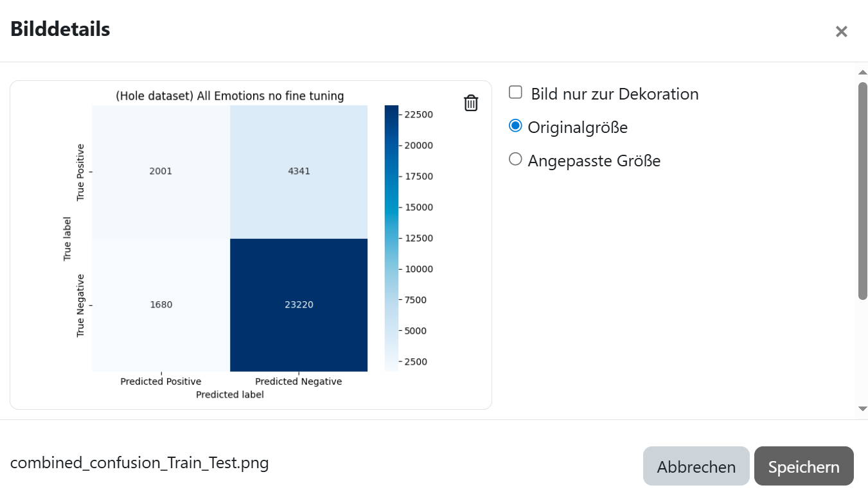Click the vertical scrollbar thumb
This screenshot has height=499, width=868.
862,190
